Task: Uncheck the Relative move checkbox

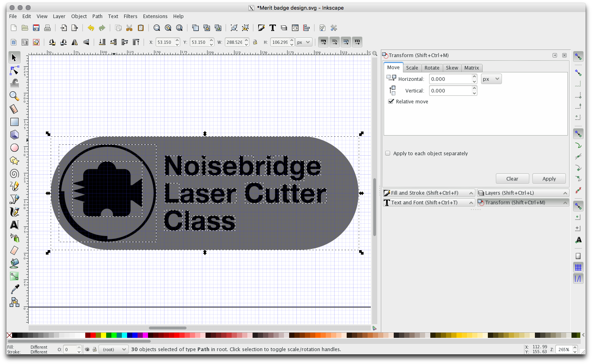Action: click(391, 101)
